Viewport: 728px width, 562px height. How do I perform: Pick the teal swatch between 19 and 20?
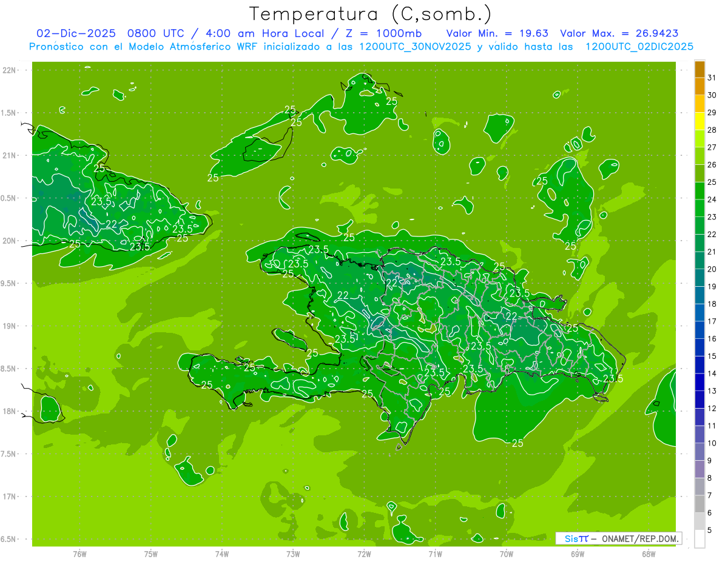699,278
